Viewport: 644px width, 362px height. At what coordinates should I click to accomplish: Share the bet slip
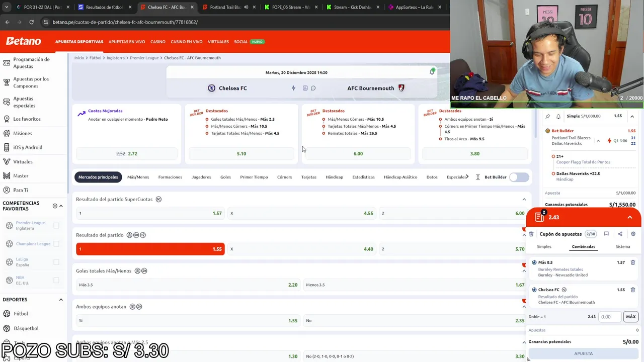(620, 234)
